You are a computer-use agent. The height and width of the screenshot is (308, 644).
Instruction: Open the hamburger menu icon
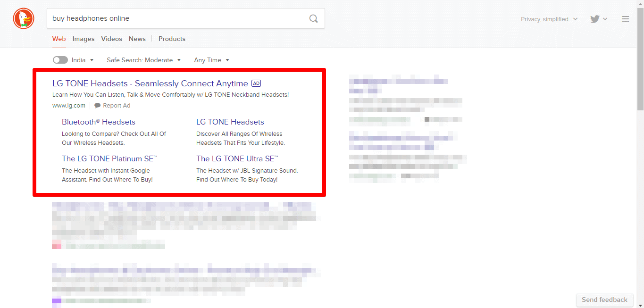pyautogui.click(x=625, y=19)
